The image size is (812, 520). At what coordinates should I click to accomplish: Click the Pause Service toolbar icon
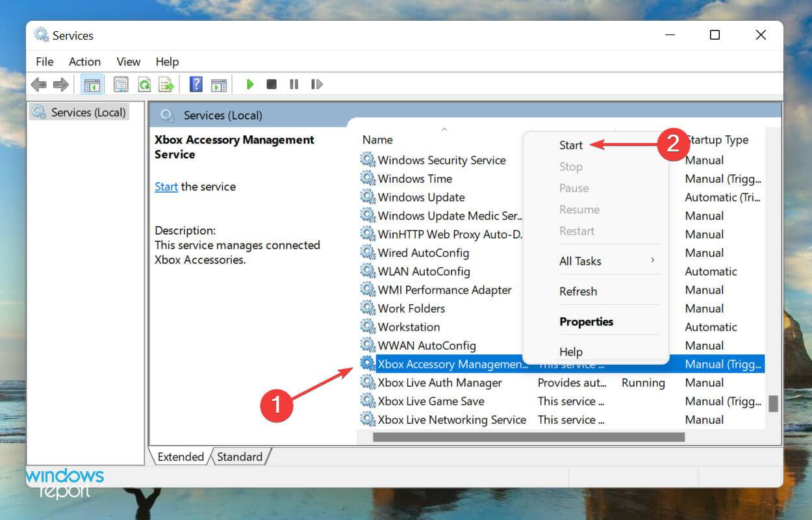(x=294, y=84)
